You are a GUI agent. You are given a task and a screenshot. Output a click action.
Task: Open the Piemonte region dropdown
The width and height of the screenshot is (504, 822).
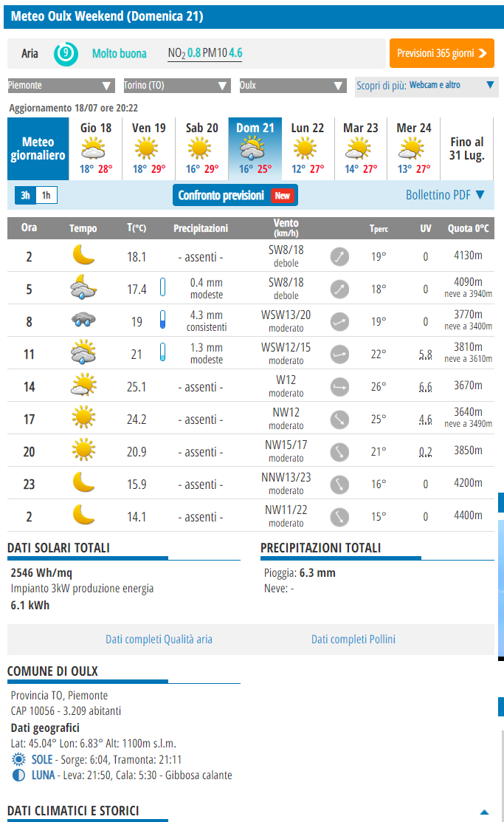click(x=61, y=86)
